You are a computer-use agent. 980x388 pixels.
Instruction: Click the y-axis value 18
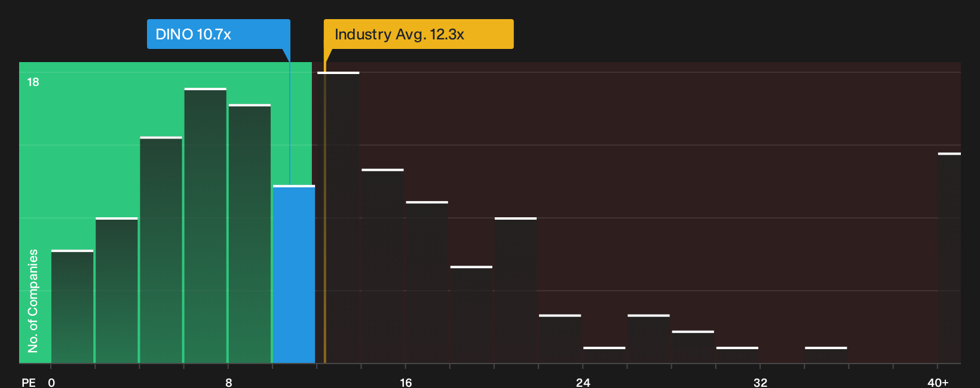pyautogui.click(x=33, y=82)
